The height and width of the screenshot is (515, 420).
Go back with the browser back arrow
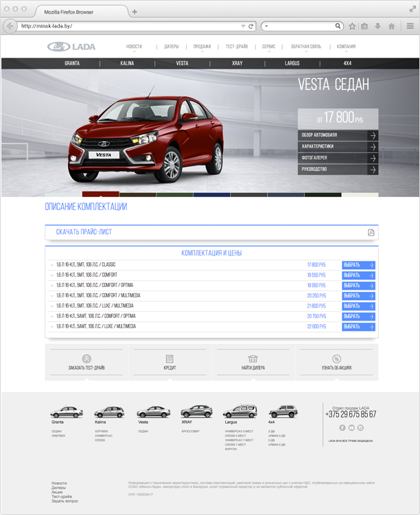pos(10,26)
